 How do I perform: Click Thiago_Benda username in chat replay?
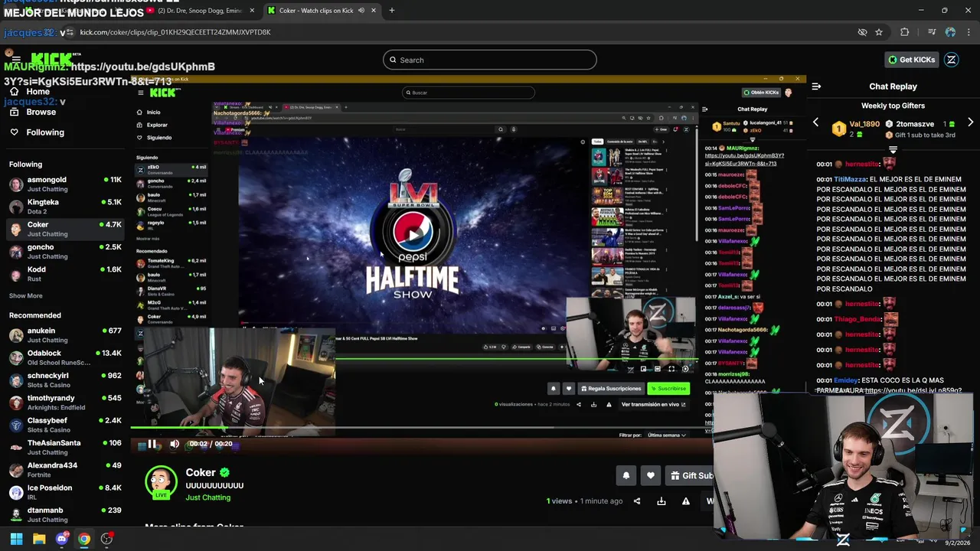(x=857, y=319)
